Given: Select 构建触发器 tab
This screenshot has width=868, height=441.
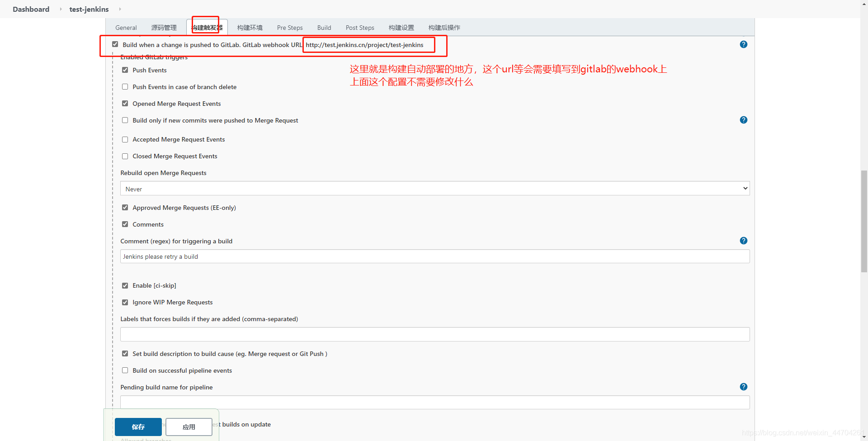Looking at the screenshot, I should point(207,28).
